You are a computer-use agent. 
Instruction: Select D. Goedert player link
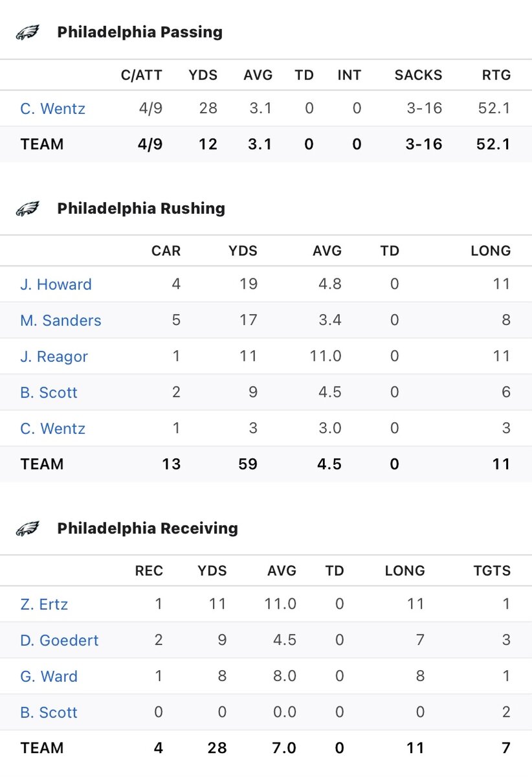tap(59, 640)
